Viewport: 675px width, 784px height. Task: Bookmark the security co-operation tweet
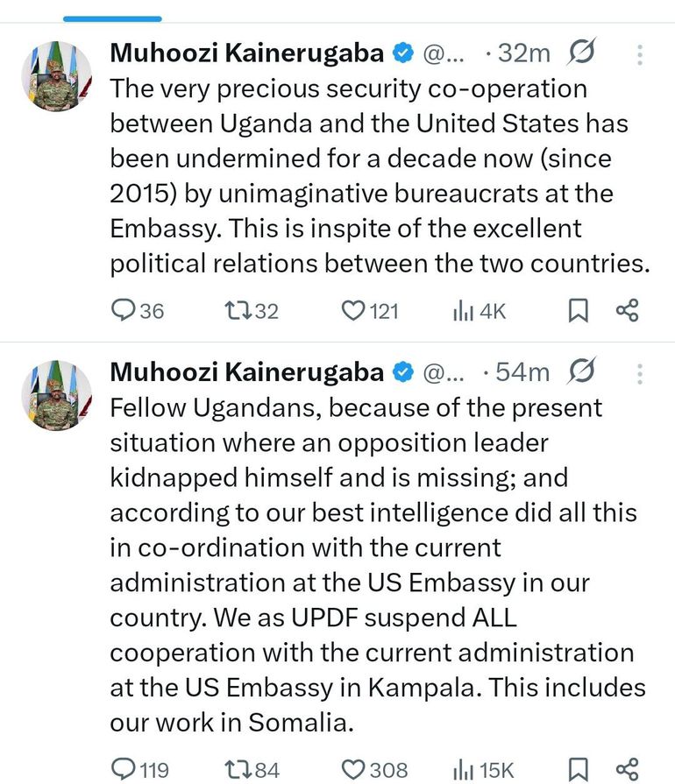(x=579, y=310)
